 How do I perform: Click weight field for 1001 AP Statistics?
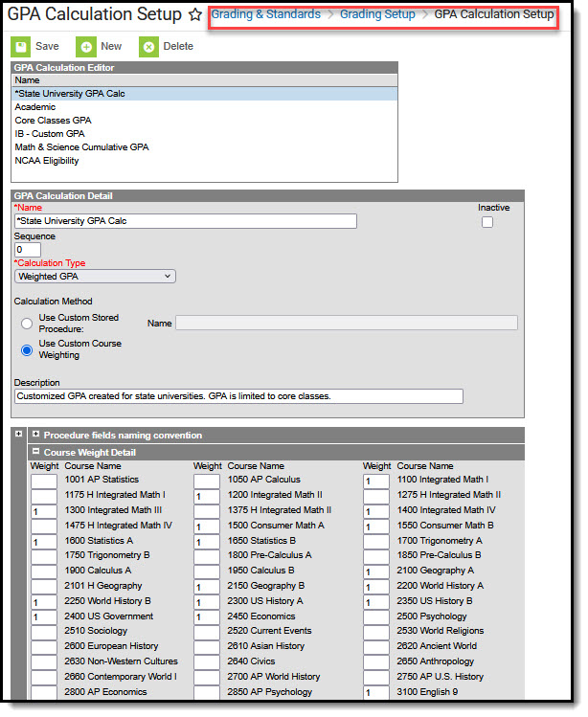(x=44, y=482)
